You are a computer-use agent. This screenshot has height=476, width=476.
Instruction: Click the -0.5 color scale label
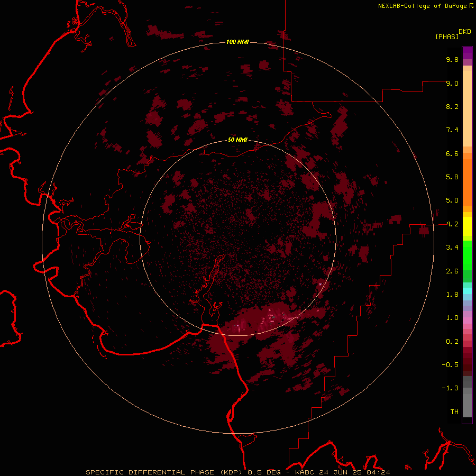[x=450, y=365]
